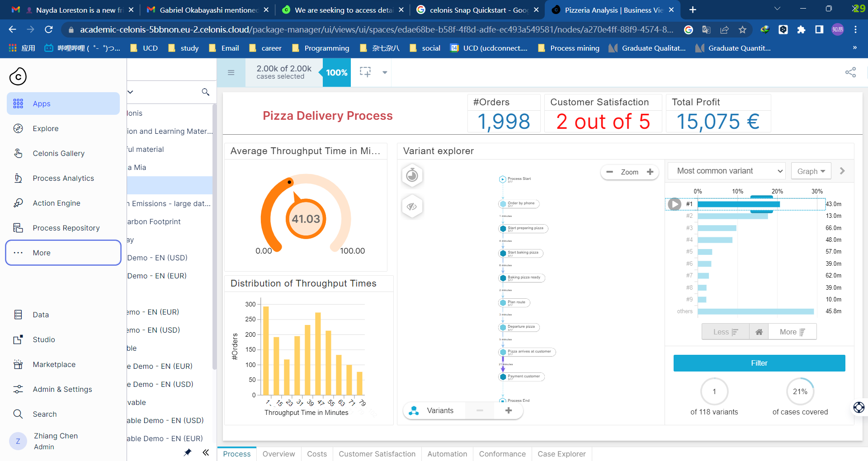The image size is (868, 461).
Task: Play variant #1 animation
Action: 675,204
